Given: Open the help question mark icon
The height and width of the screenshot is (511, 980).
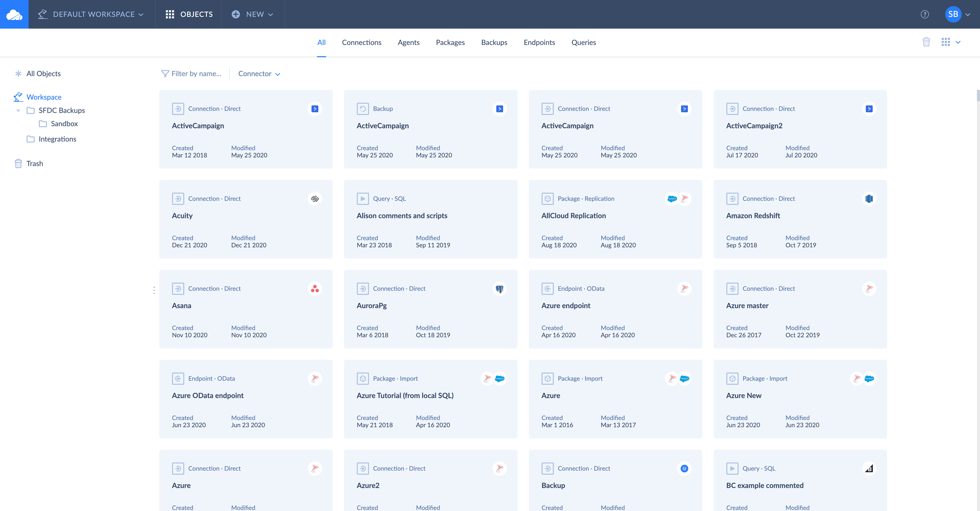Looking at the screenshot, I should [x=924, y=15].
